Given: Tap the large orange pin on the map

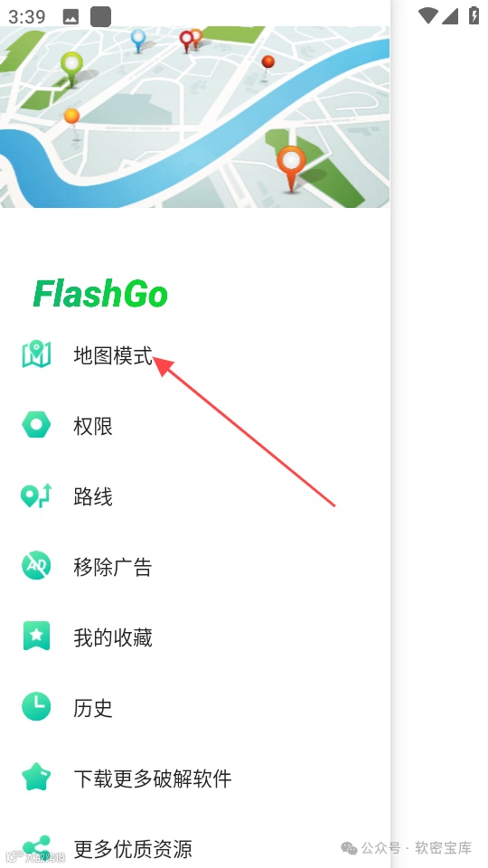Looking at the screenshot, I should click(291, 168).
